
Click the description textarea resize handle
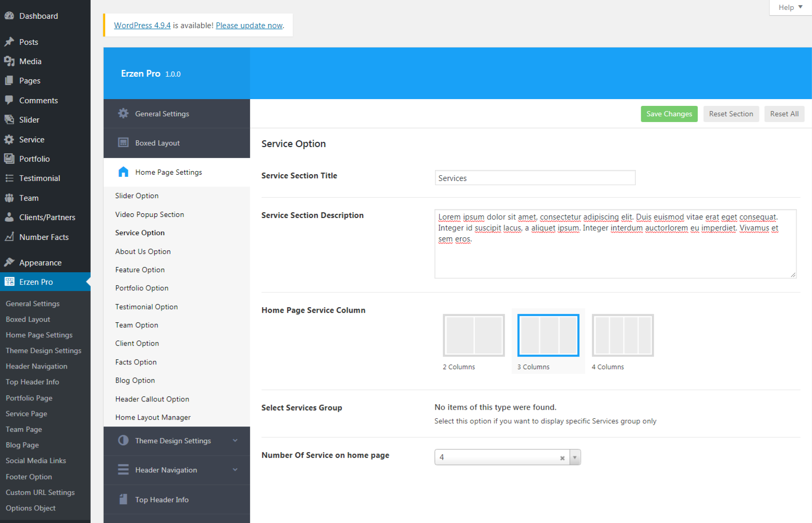[x=793, y=274]
